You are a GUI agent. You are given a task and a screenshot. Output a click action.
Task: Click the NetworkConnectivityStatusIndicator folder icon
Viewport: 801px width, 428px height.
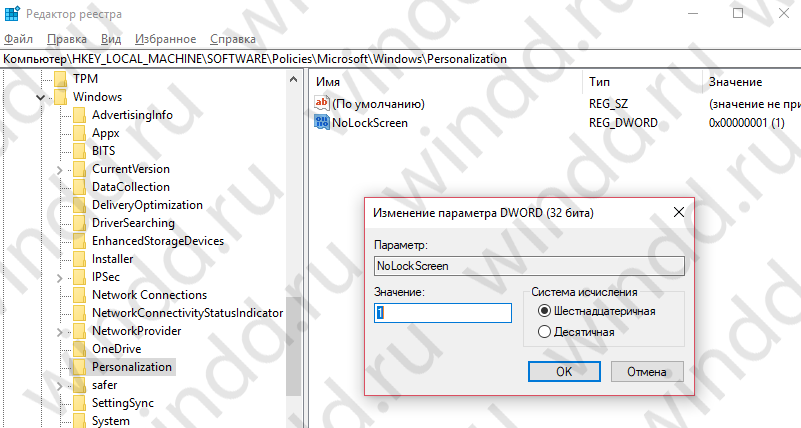coord(79,313)
